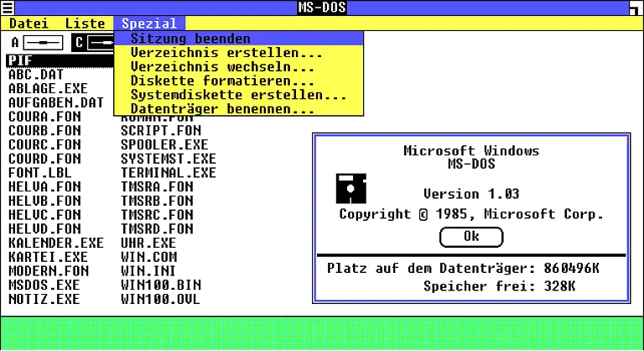Choose Verzeichnis erstellen...

[x=239, y=53]
